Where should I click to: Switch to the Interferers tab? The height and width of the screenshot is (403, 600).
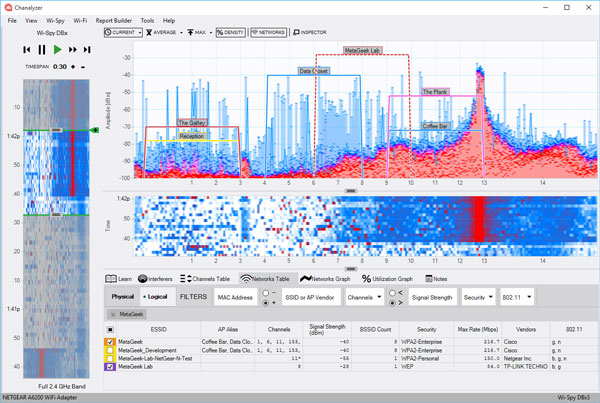pyautogui.click(x=155, y=279)
